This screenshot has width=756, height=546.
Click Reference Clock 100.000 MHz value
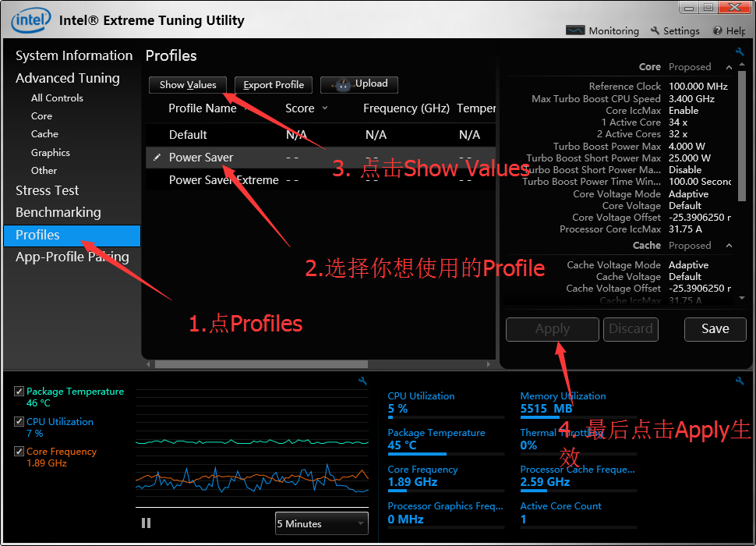tap(698, 87)
